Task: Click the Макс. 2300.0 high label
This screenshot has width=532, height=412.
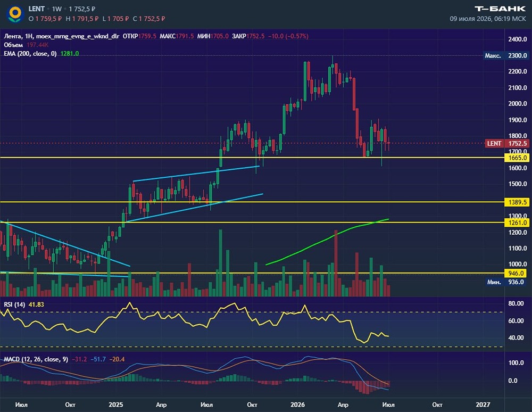Action: (x=506, y=55)
